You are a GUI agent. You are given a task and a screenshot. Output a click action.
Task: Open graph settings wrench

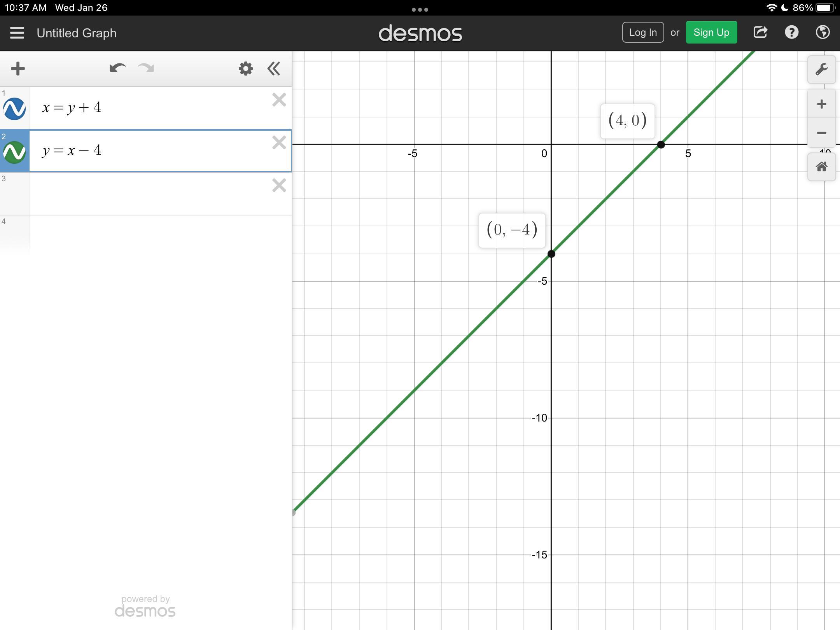[821, 70]
